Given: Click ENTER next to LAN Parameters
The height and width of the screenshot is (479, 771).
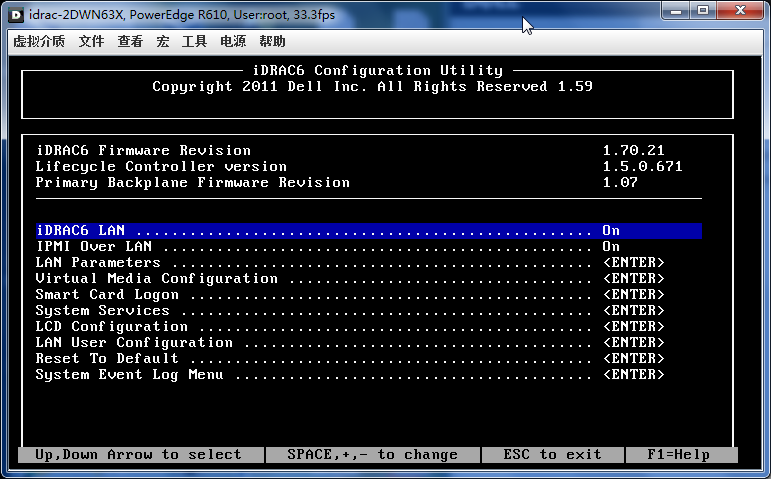Looking at the screenshot, I should 634,263.
